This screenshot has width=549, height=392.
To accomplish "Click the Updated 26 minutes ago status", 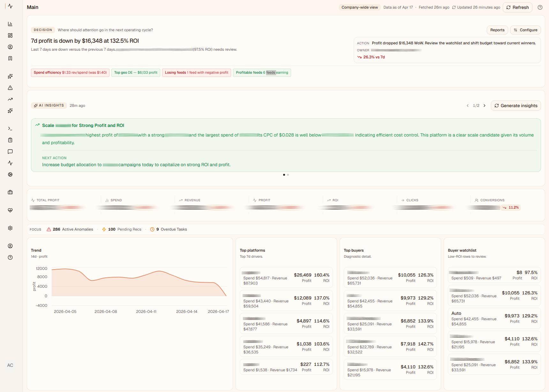I will pos(476,7).
